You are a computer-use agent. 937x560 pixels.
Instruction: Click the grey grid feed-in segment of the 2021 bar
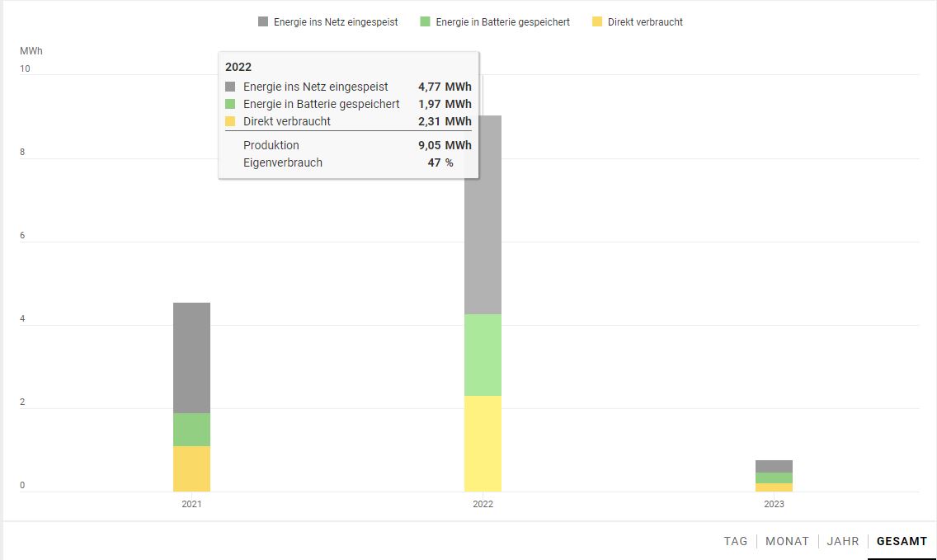tap(191, 357)
